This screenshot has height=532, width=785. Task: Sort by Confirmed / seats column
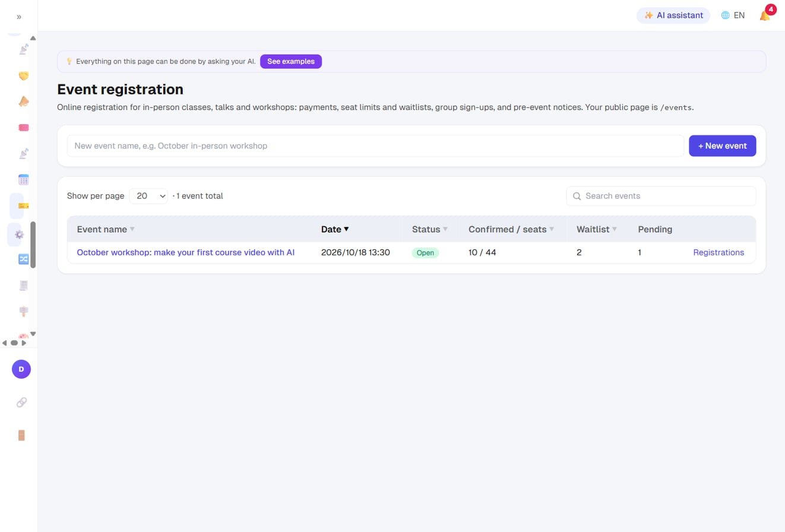pos(511,229)
